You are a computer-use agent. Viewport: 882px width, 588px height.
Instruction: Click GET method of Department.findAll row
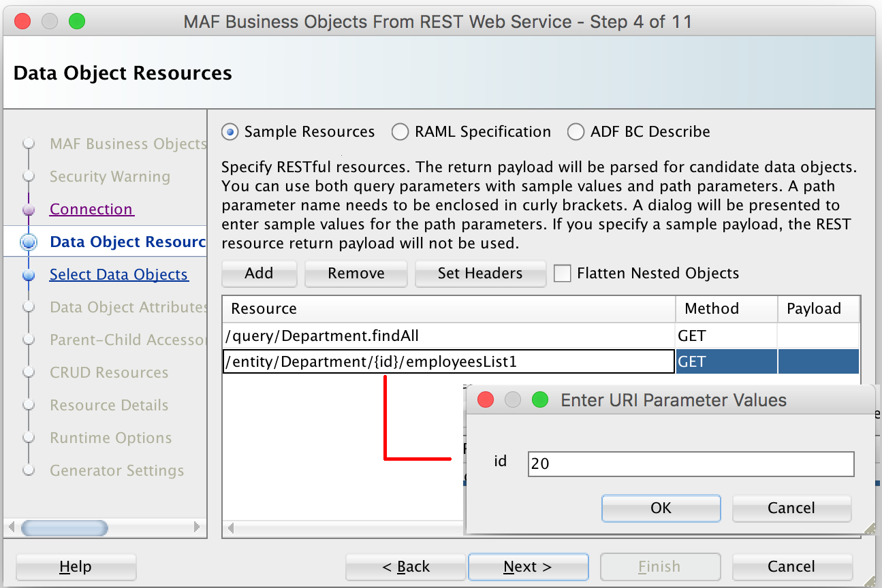[726, 336]
